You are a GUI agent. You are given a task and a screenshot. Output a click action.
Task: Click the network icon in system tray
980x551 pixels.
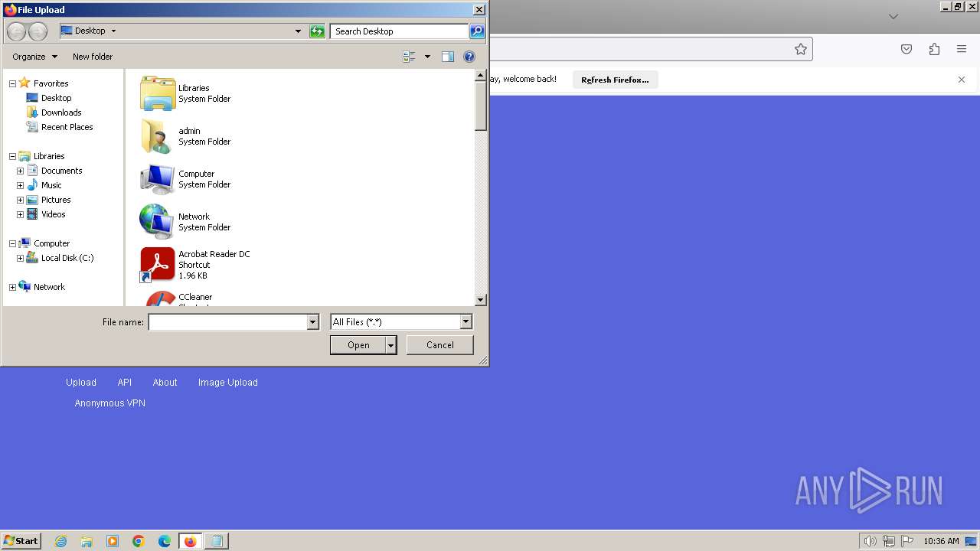click(x=889, y=541)
